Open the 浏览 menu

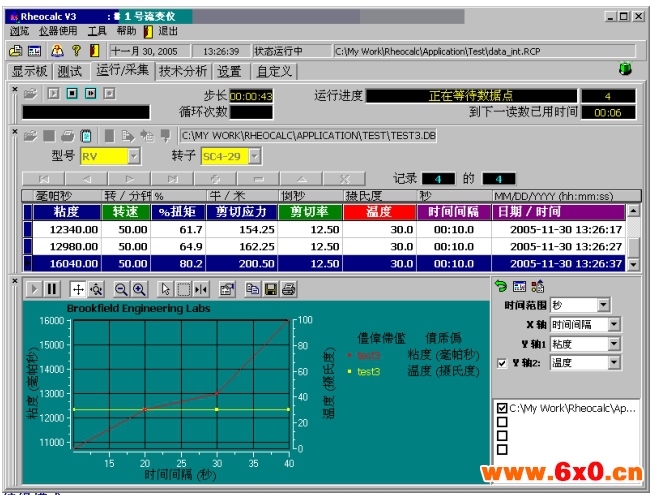click(x=19, y=31)
